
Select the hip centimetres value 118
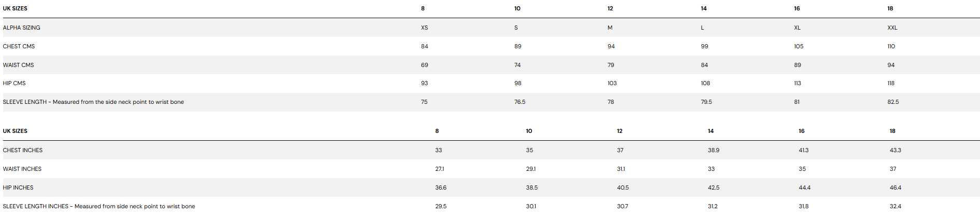pos(891,83)
